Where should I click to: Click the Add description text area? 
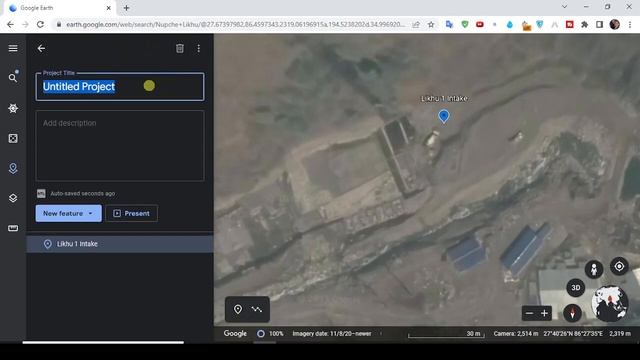click(x=120, y=146)
